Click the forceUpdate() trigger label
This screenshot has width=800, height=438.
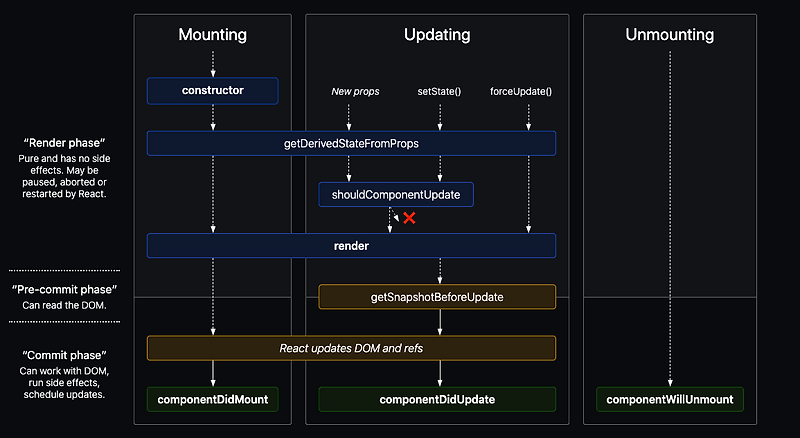tap(521, 92)
